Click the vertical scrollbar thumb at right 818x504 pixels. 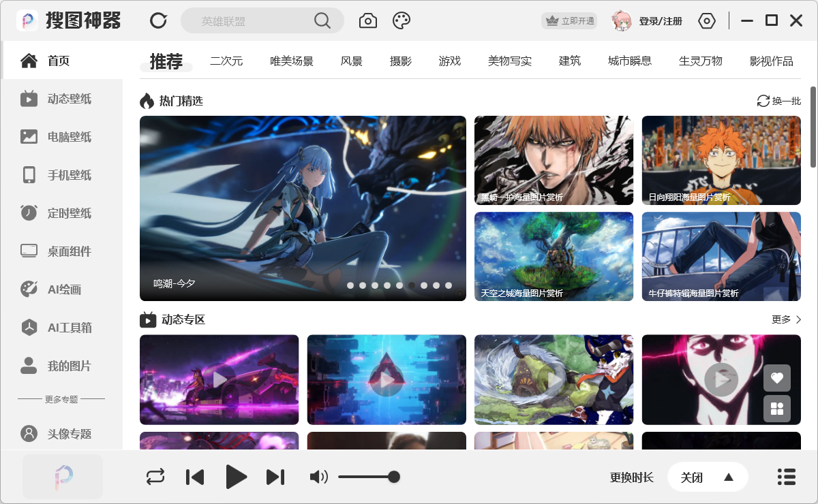coord(813,127)
